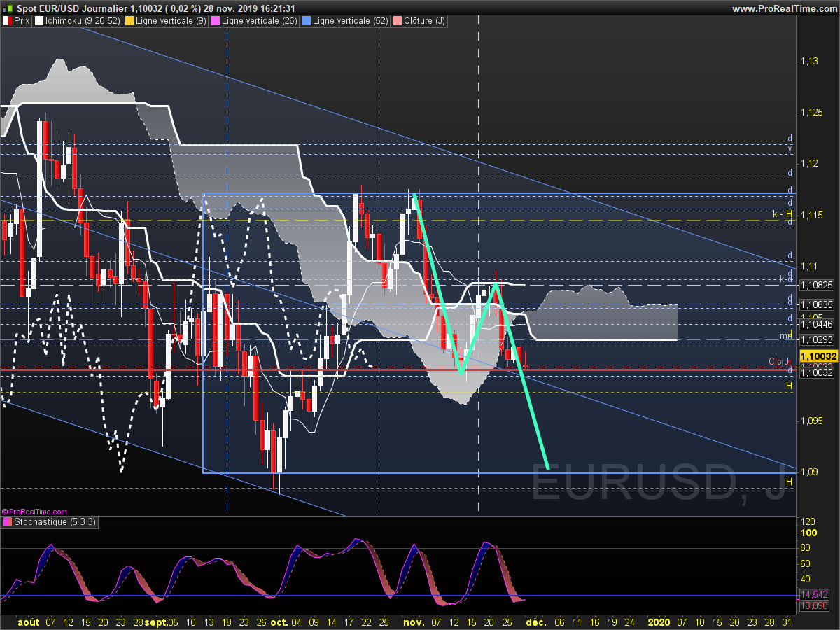The height and width of the screenshot is (630, 840).
Task: Click the 2020 label on time axis
Action: tap(659, 622)
